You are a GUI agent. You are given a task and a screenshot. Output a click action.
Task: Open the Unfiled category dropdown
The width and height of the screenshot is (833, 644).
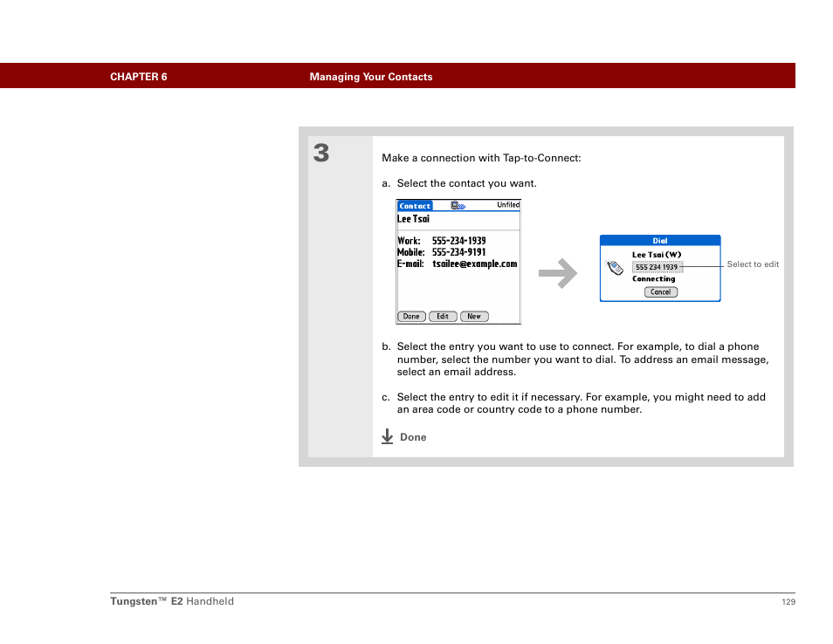click(508, 205)
